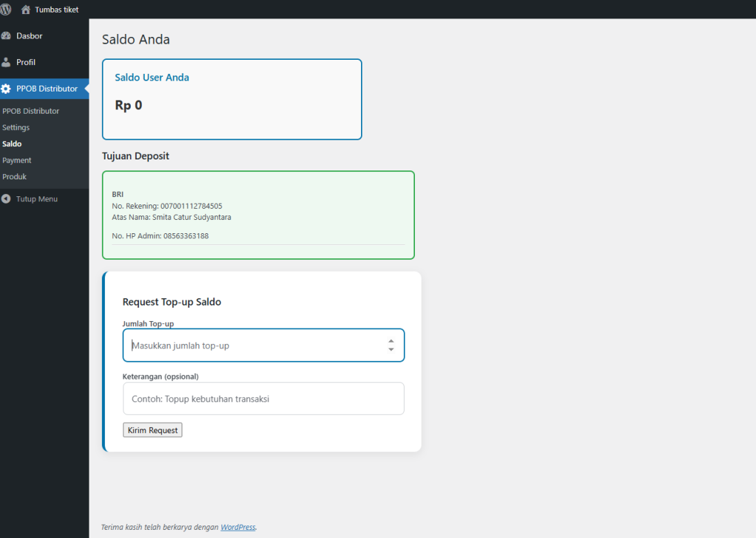
Task: Open the Payment submenu item
Action: tap(17, 160)
